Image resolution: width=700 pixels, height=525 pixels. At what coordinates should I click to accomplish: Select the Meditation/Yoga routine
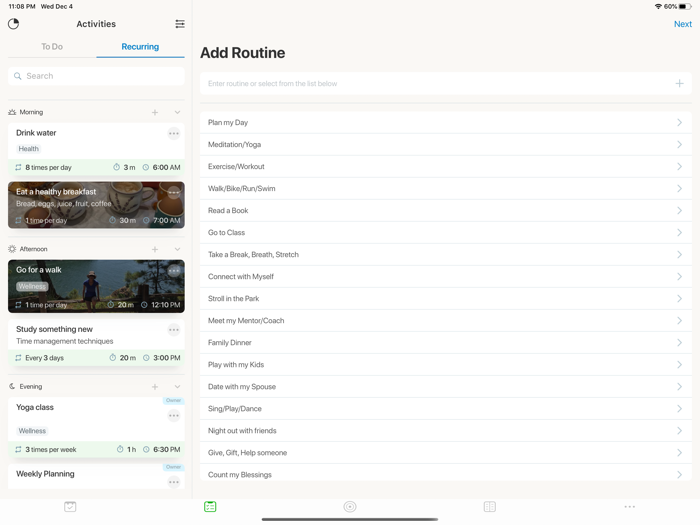(446, 145)
